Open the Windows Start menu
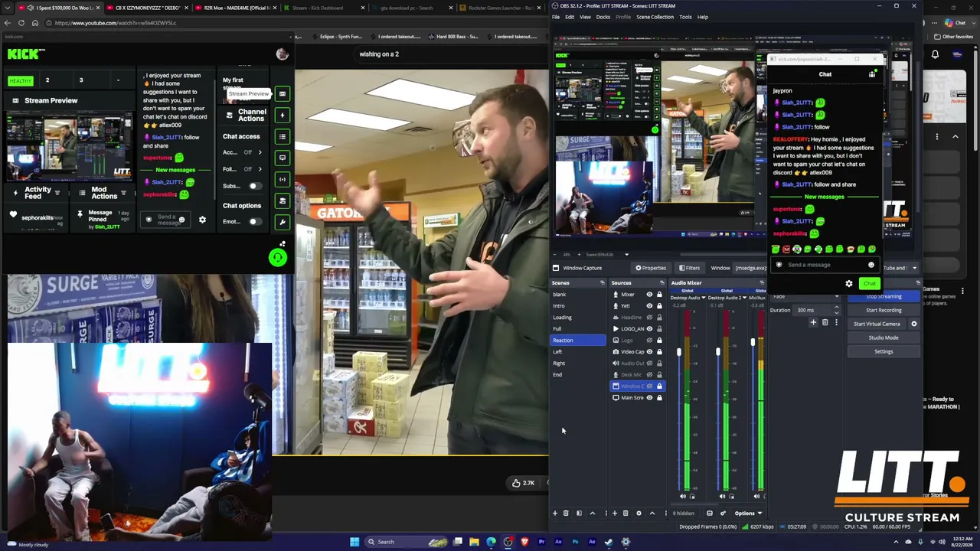Screen dimensions: 980x551 [x=354, y=542]
